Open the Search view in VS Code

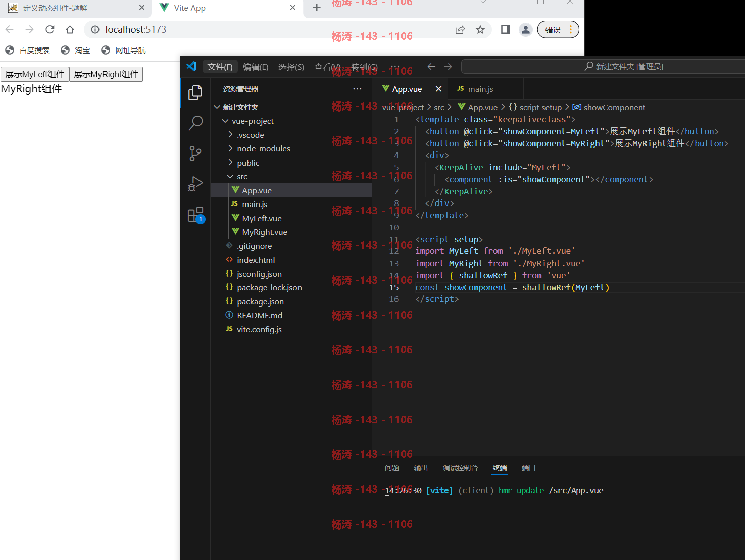[x=195, y=123]
